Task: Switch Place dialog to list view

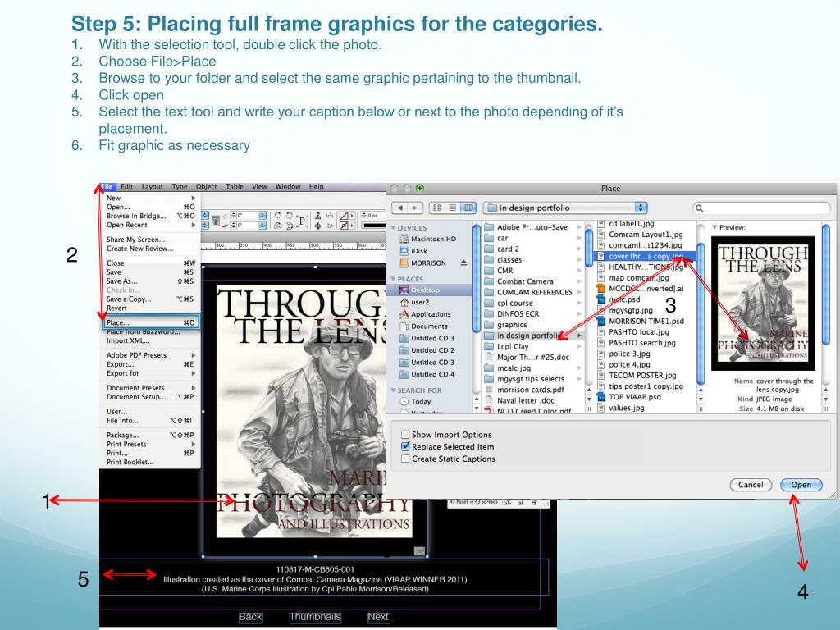Action: (453, 208)
